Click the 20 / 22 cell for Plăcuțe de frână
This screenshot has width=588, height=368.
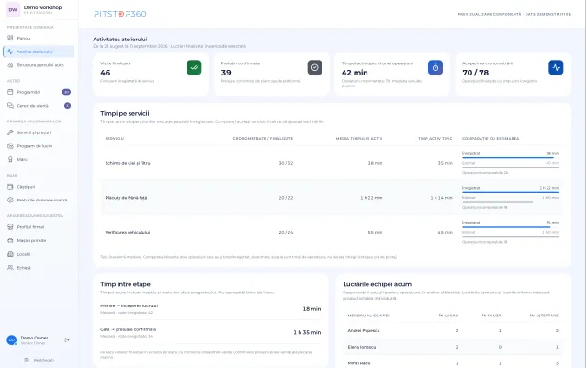click(286, 198)
